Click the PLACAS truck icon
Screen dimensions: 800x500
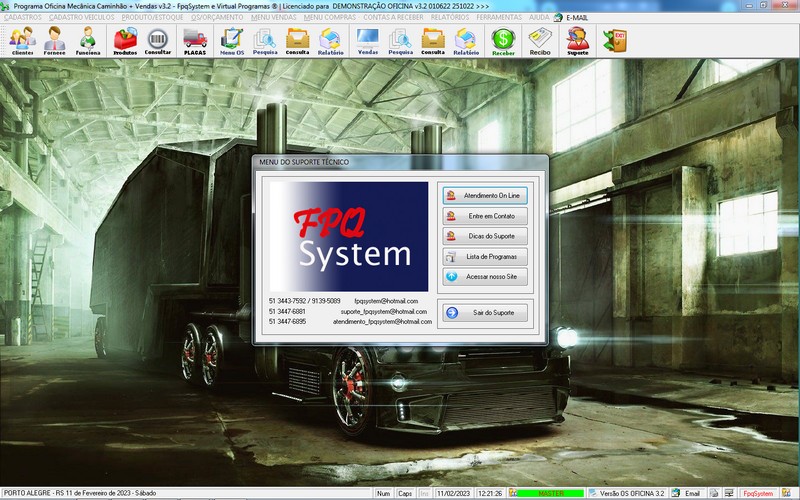195,40
